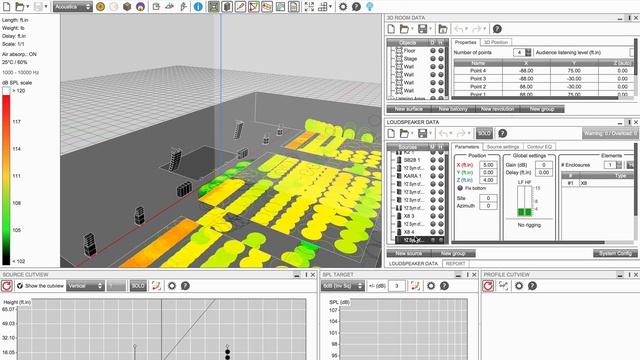Expand main toolbar save dropdown arrow

pos(46,7)
